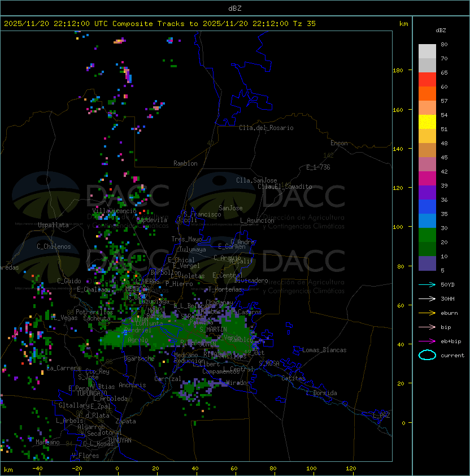Pick the bright yellow 51-54 dBZ swatch

427,122
